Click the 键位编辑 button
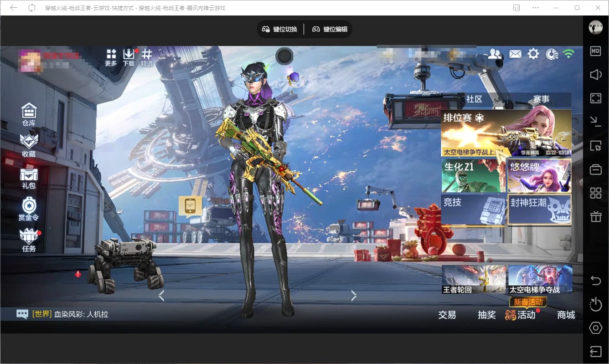Image resolution: width=609 pixels, height=364 pixels. coord(330,29)
